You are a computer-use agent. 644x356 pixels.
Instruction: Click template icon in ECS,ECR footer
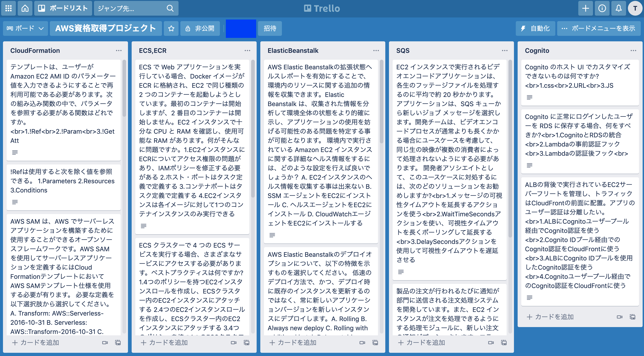point(247,342)
